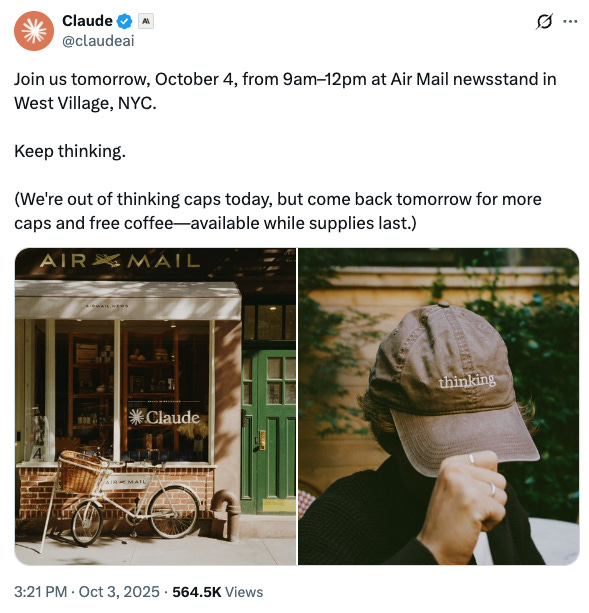Click the Claude display name

87,21
